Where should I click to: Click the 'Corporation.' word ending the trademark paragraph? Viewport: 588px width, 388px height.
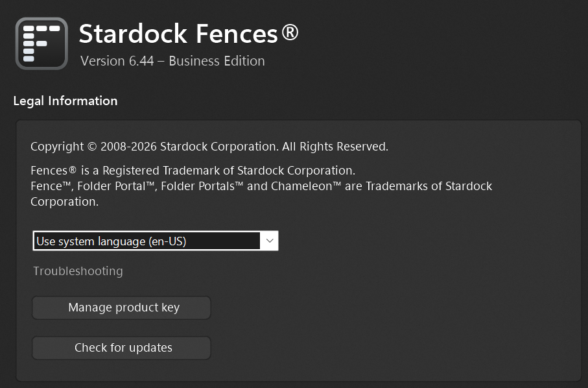coord(64,202)
